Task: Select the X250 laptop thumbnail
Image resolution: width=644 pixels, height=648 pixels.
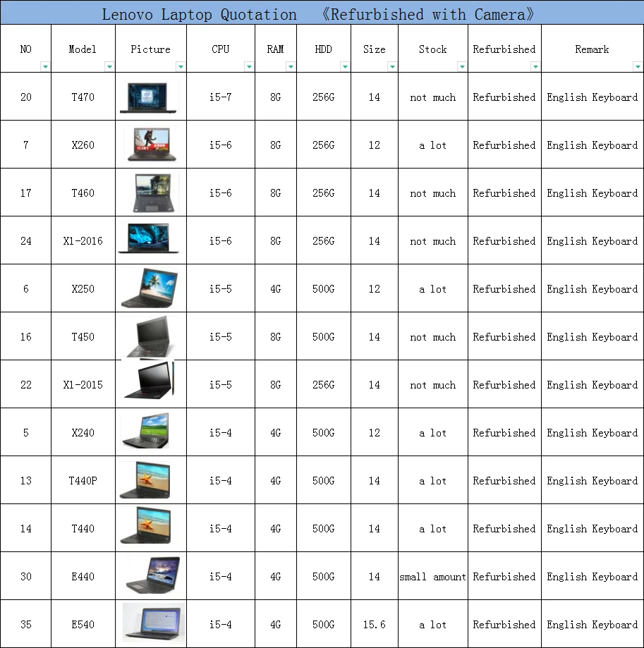Action: 150,288
